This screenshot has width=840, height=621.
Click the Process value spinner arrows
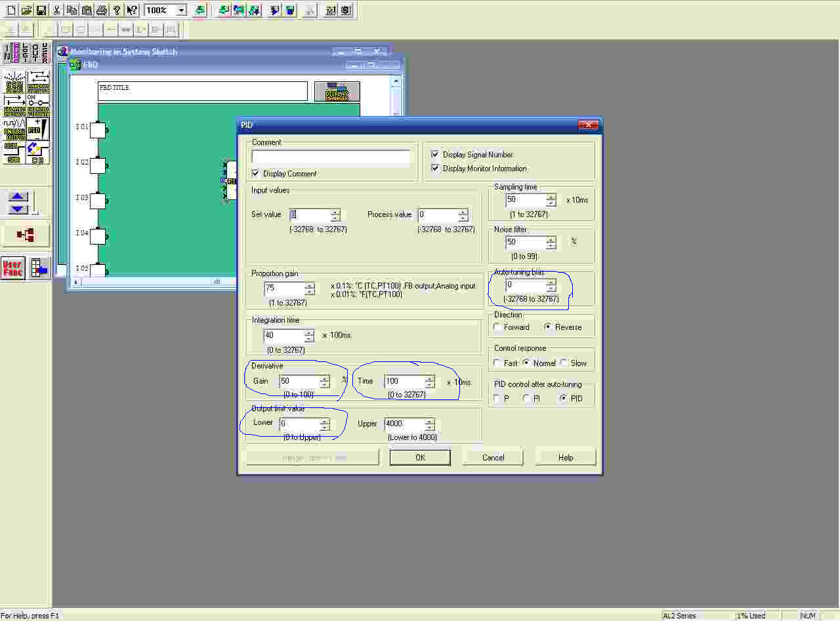[463, 215]
